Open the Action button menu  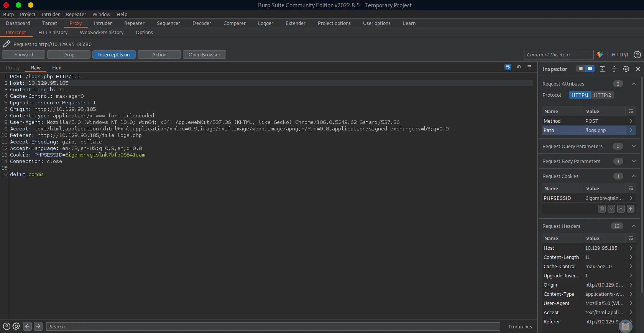(x=159, y=54)
